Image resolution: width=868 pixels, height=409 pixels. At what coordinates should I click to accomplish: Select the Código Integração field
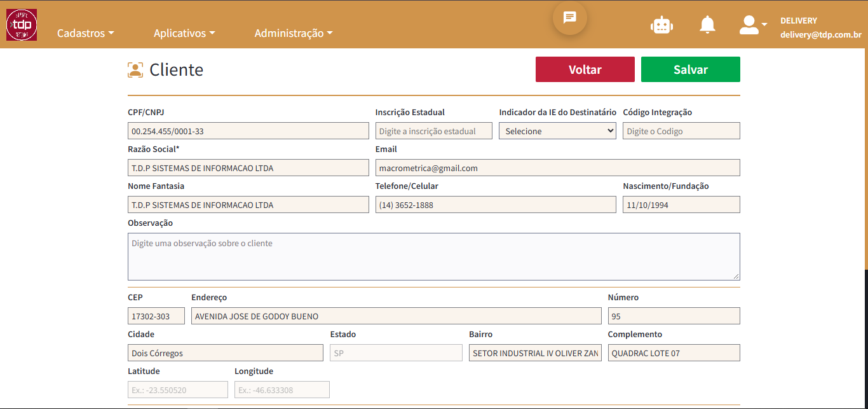tap(681, 131)
